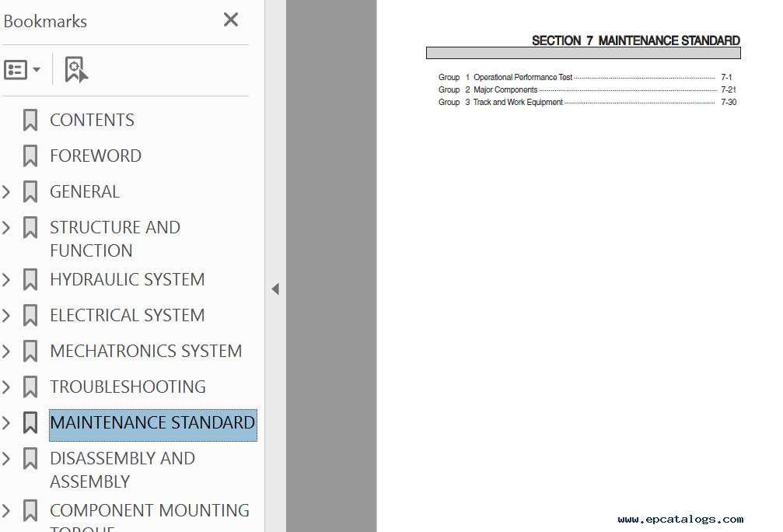Click the COMPONENT MOUNTING bookmark icon

(x=30, y=510)
